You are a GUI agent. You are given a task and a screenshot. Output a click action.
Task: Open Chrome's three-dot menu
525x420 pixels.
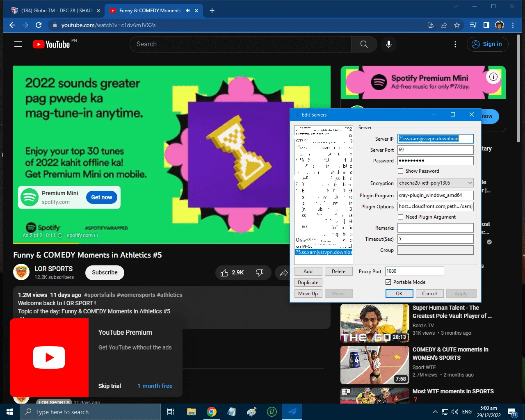[513, 25]
